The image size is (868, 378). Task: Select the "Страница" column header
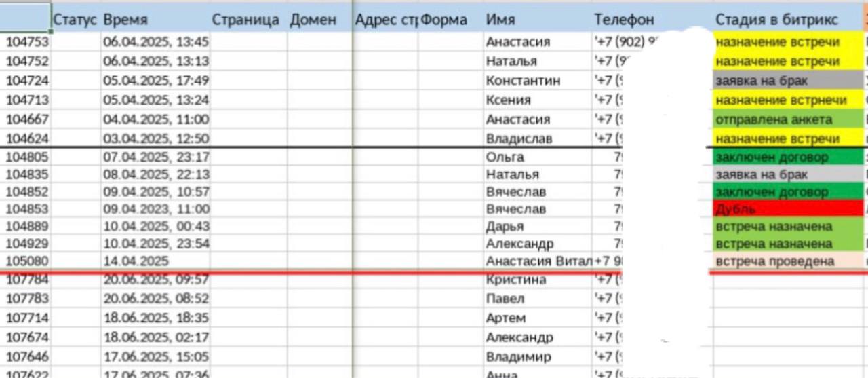(x=245, y=20)
